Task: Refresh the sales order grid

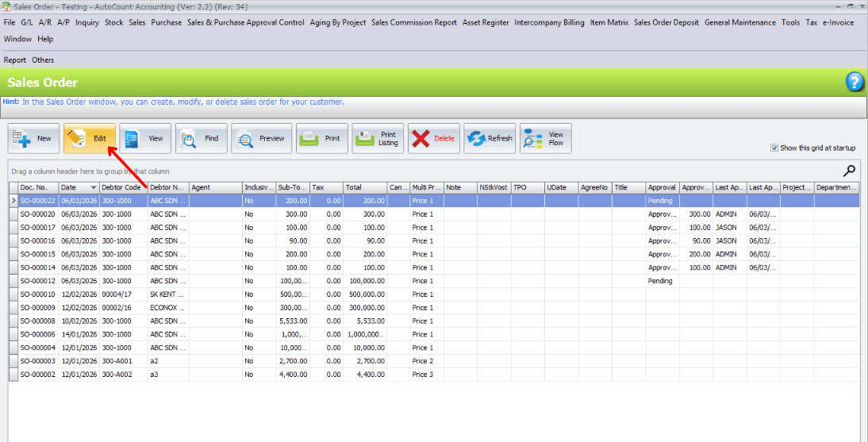Action: tap(490, 138)
